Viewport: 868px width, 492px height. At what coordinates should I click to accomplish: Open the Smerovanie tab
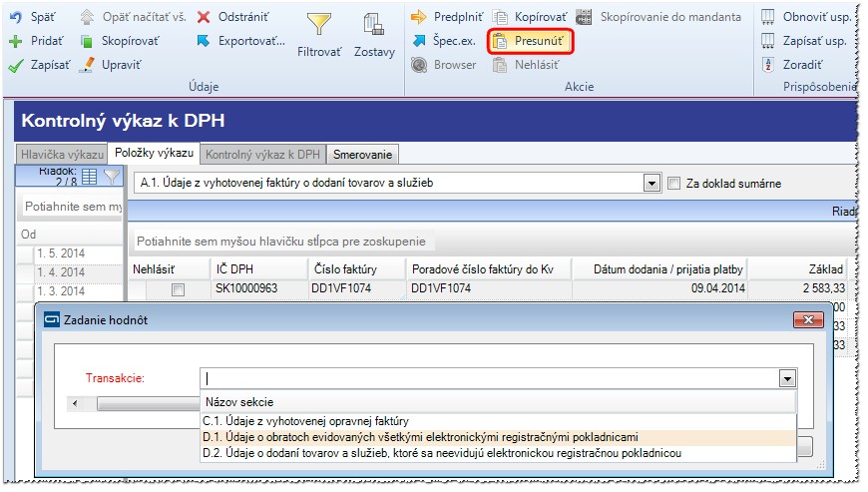pyautogui.click(x=362, y=155)
